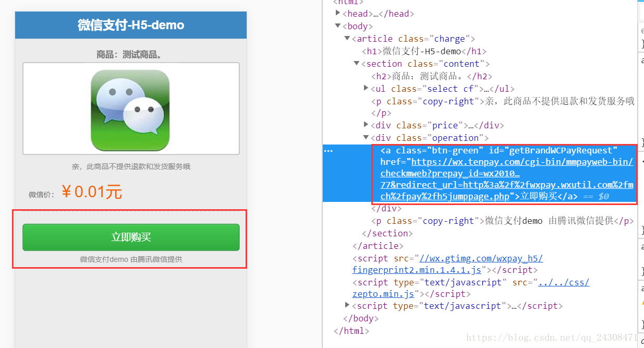Click the 微信支付-H5-demo page header
This screenshot has width=644, height=348.
point(131,25)
